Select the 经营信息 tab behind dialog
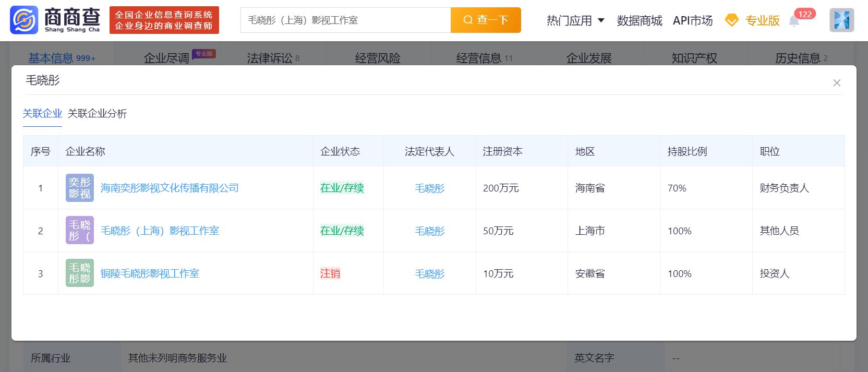 point(484,58)
